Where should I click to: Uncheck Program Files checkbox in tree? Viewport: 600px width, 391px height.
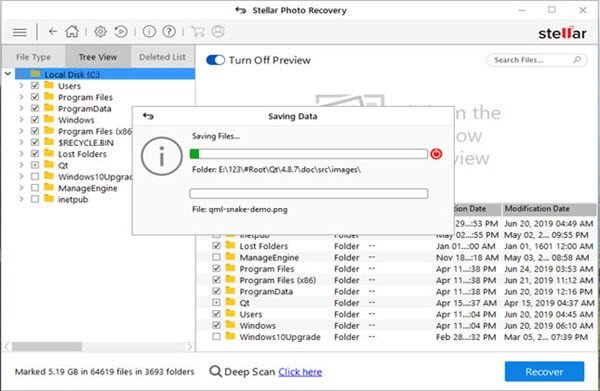tap(35, 97)
